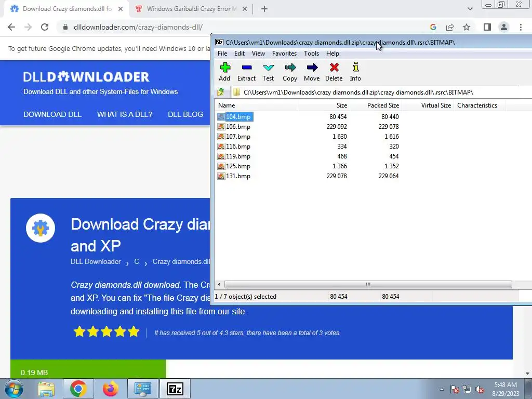Viewport: 532px width, 399px height.
Task: Click Chrome back arrow
Action: 11,27
